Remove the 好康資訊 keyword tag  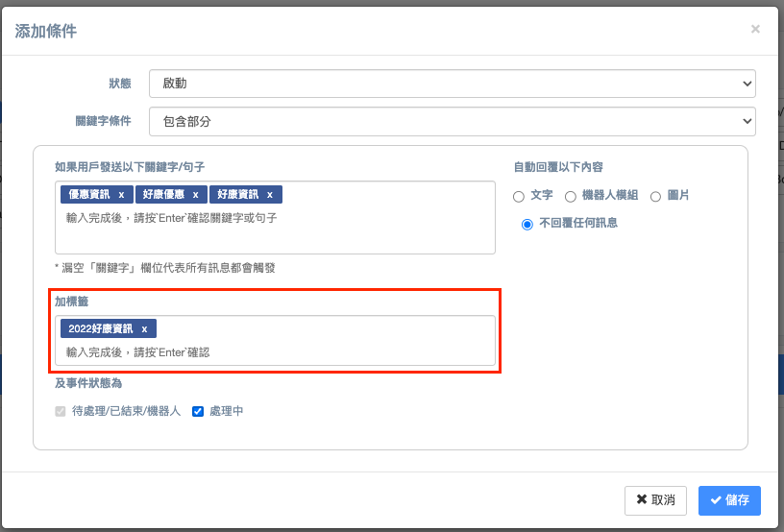pos(270,195)
